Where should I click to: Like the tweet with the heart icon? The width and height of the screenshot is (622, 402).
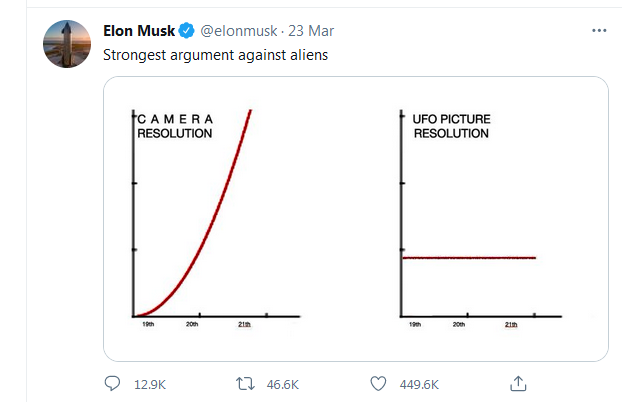point(378,384)
